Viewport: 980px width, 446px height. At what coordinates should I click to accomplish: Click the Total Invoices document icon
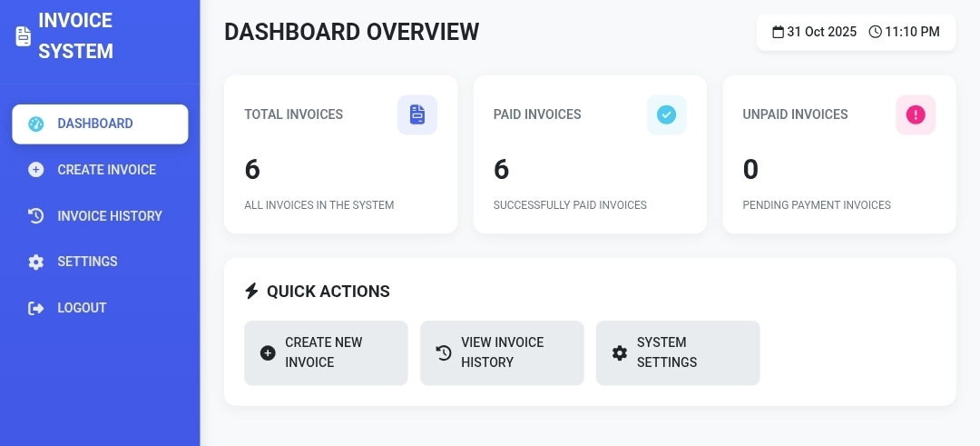(417, 115)
